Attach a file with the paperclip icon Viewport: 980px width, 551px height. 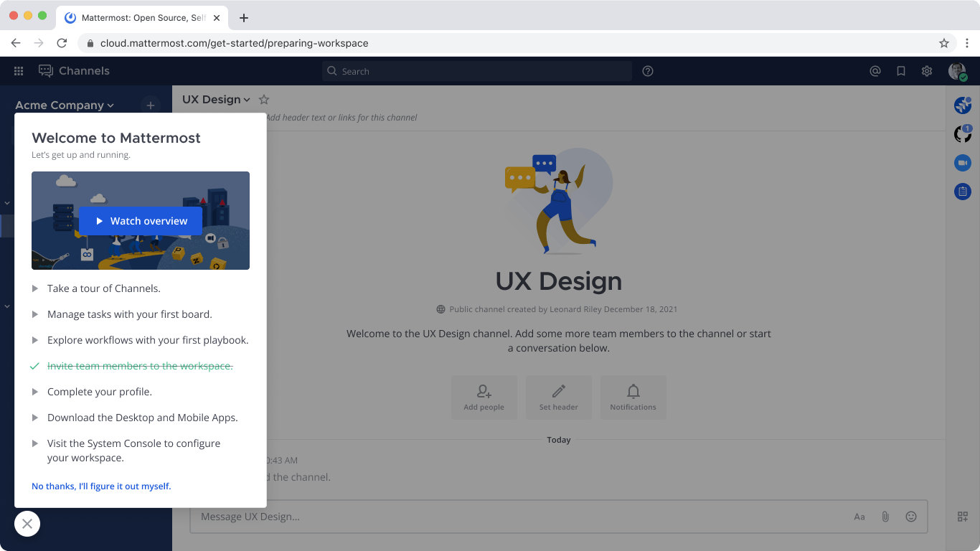[885, 517]
